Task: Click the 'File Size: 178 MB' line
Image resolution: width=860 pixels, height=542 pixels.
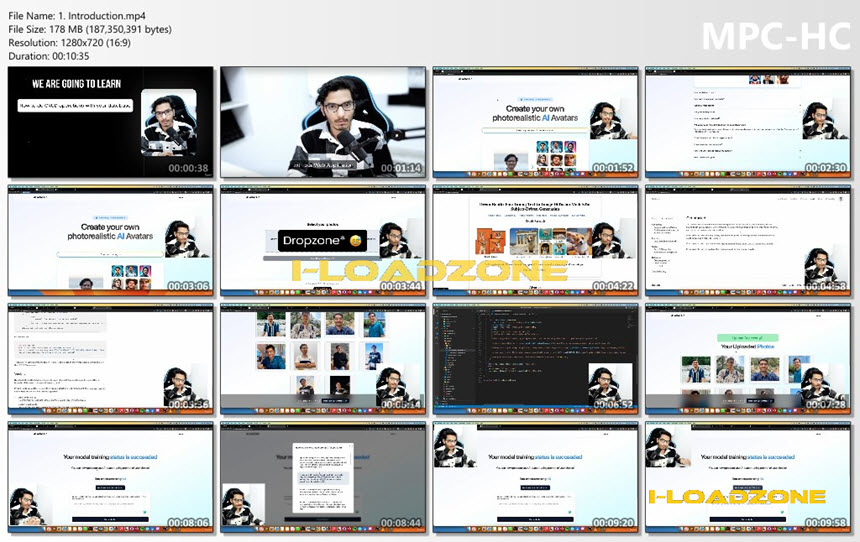Action: point(89,29)
